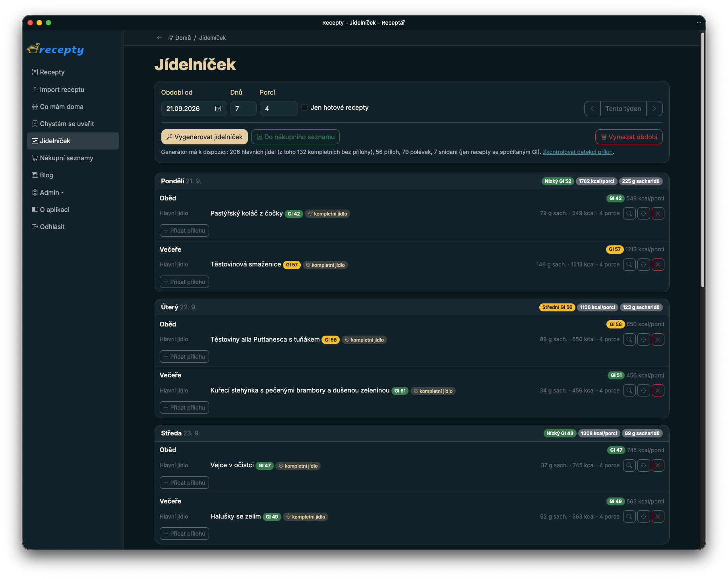Go back using the breadcrumb arrow
The height and width of the screenshot is (579, 728).
[159, 38]
